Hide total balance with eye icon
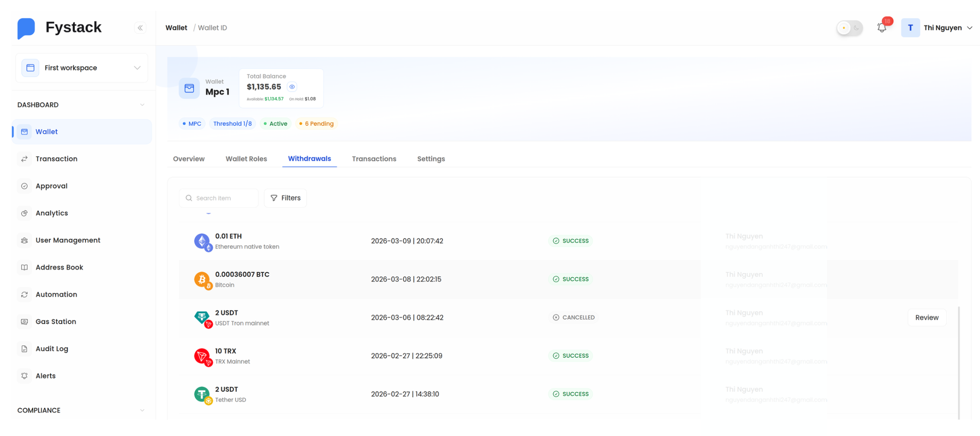The image size is (980, 436). pyautogui.click(x=292, y=87)
